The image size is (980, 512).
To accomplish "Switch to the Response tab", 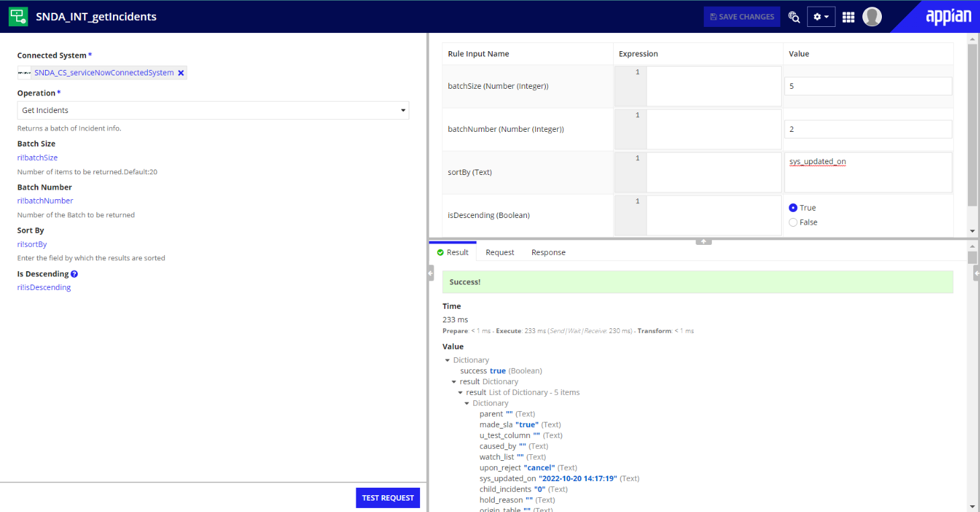I will 548,252.
